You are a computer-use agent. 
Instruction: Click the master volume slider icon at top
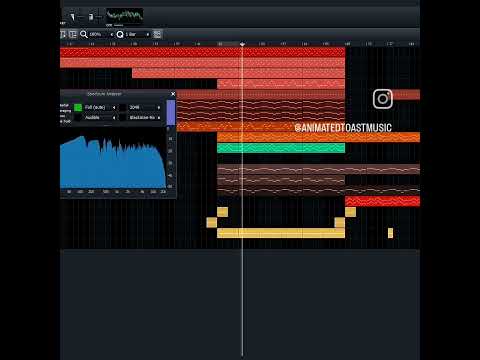[73, 16]
